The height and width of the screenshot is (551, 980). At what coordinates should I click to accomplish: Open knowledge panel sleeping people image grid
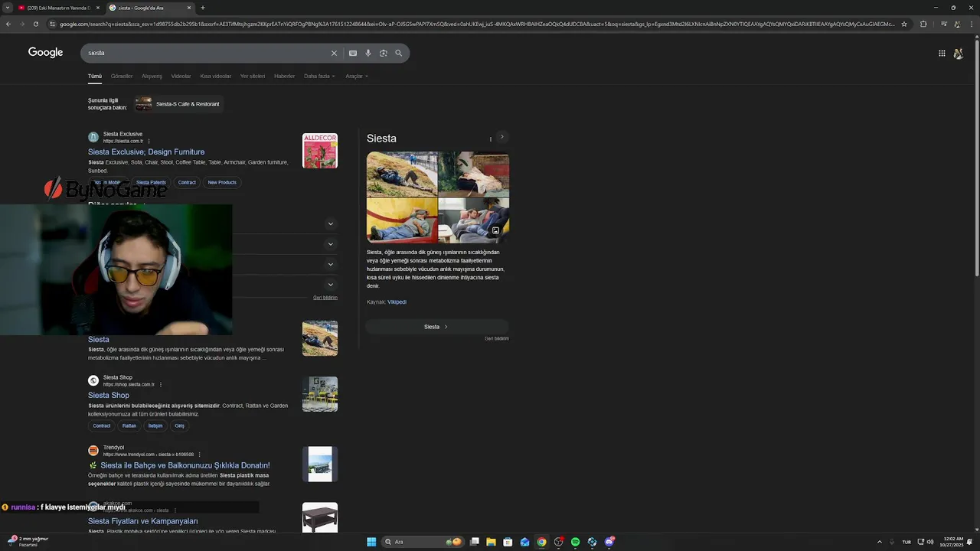click(438, 197)
